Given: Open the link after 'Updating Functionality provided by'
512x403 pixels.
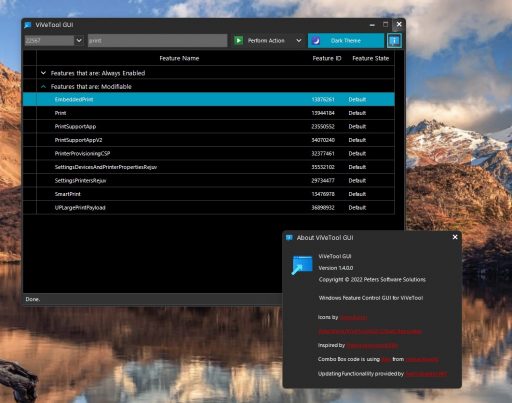Looking at the screenshot, I should point(426,374).
